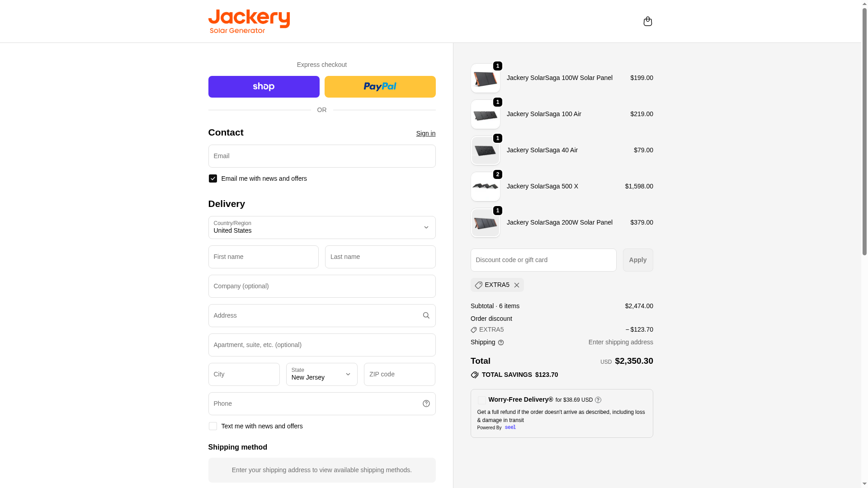868x488 pixels.
Task: Click the Sign in link
Action: click(x=425, y=133)
